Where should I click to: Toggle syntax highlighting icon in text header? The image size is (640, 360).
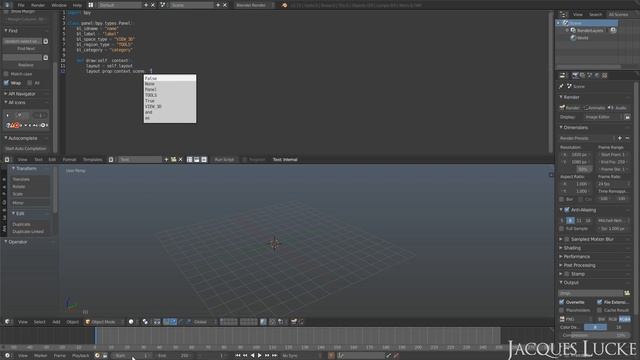point(204,160)
